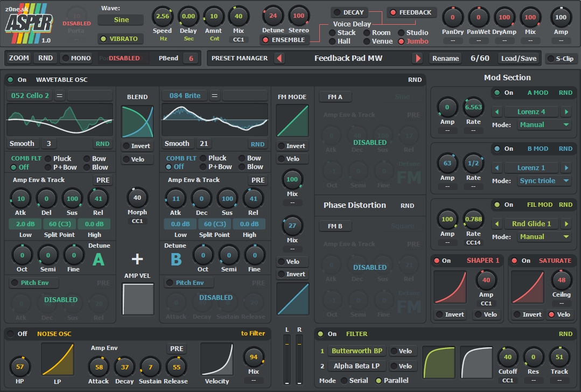Viewport: 581px width, 392px height.
Task: Click the oscillator A waveform display
Action: point(60,120)
